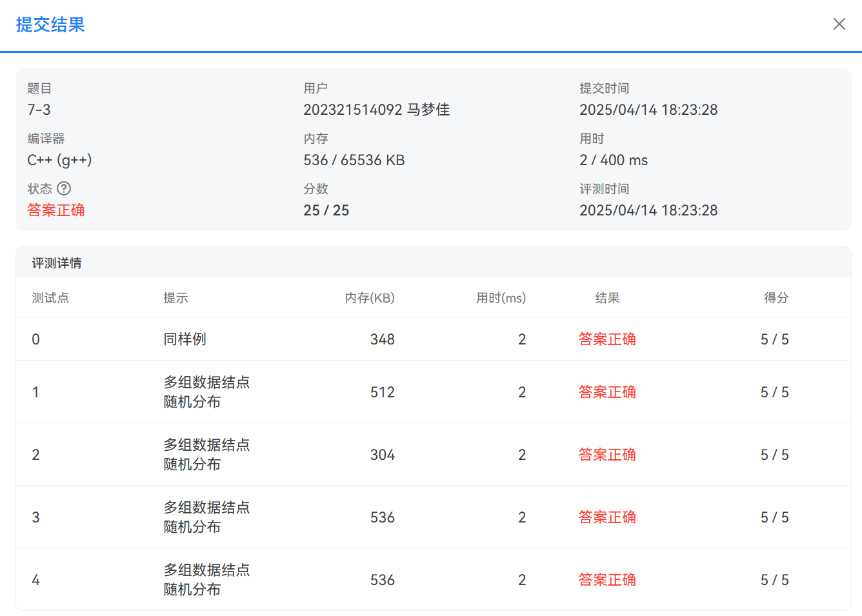Click test point number 4
This screenshot has width=862, height=616.
pyautogui.click(x=36, y=580)
